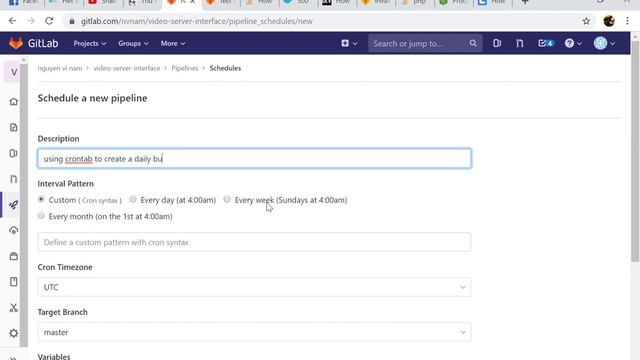Click the custom cron pattern input
The width and height of the screenshot is (640, 360).
[254, 242]
